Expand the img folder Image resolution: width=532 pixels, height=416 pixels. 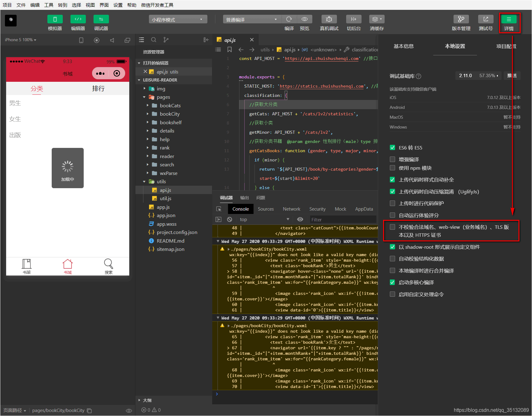pos(145,89)
